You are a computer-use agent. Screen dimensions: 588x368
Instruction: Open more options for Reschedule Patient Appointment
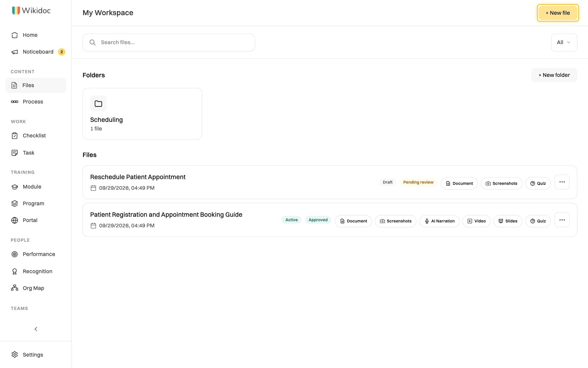pos(562,182)
